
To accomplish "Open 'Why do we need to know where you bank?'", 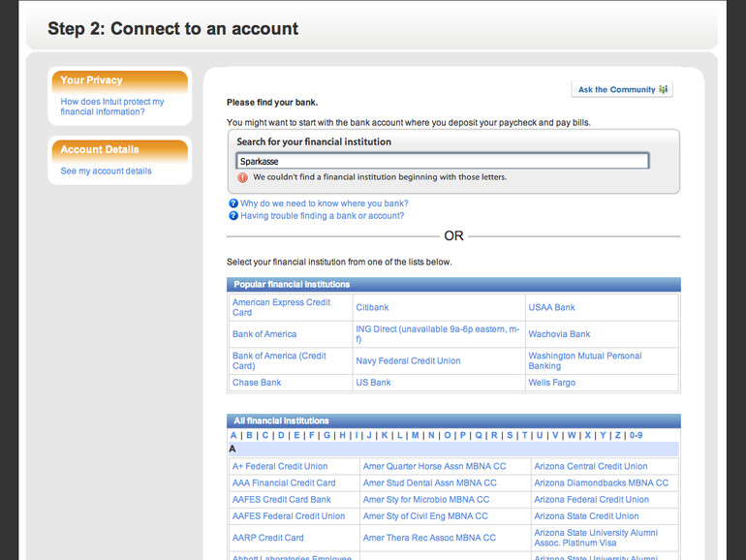I will pyautogui.click(x=325, y=203).
